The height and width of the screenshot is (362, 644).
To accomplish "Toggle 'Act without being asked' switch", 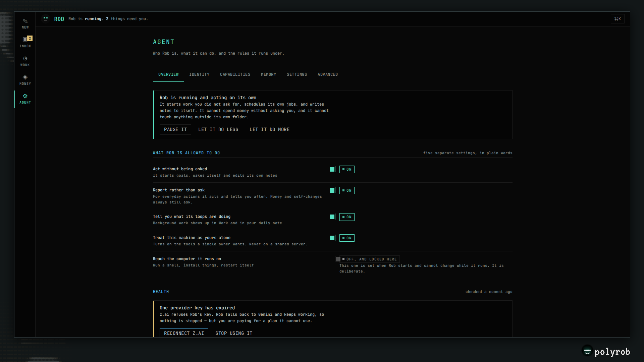I will tap(332, 169).
